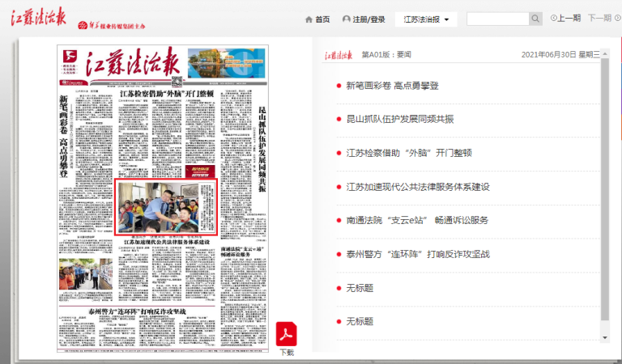Click the article list scrollbar down arrow
Viewport: 622px width, 364px height.
[605, 338]
